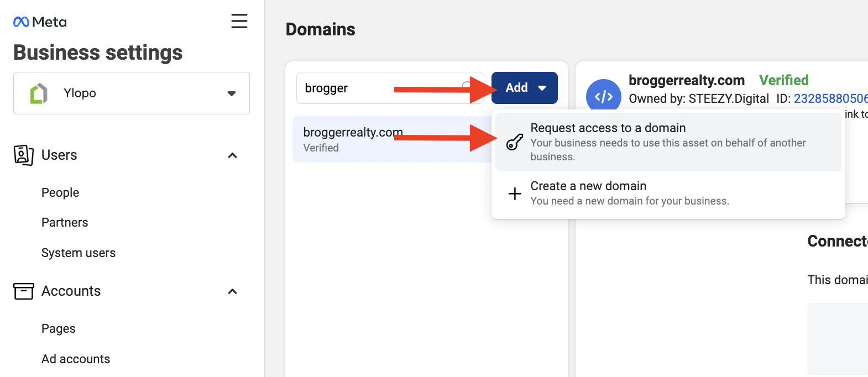This screenshot has height=377, width=868.
Task: Go to Ad accounts
Action: coord(76,359)
